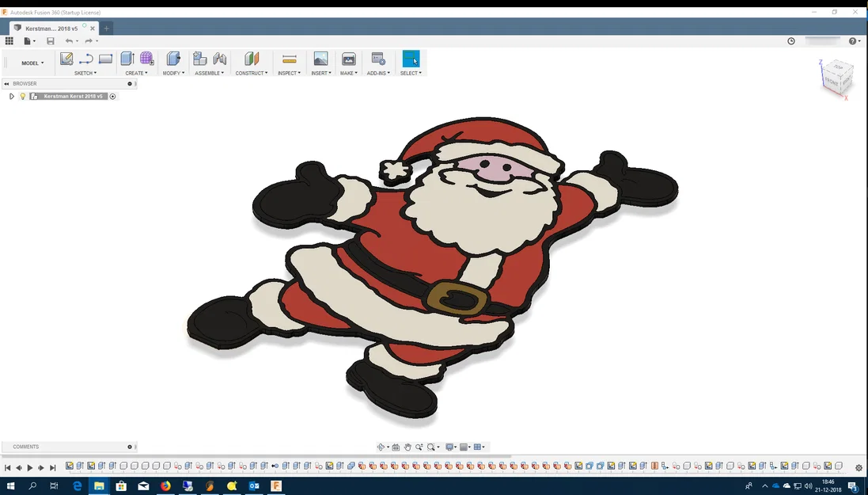Select the Measure inspect tool
The height and width of the screenshot is (495, 868).
(x=289, y=59)
